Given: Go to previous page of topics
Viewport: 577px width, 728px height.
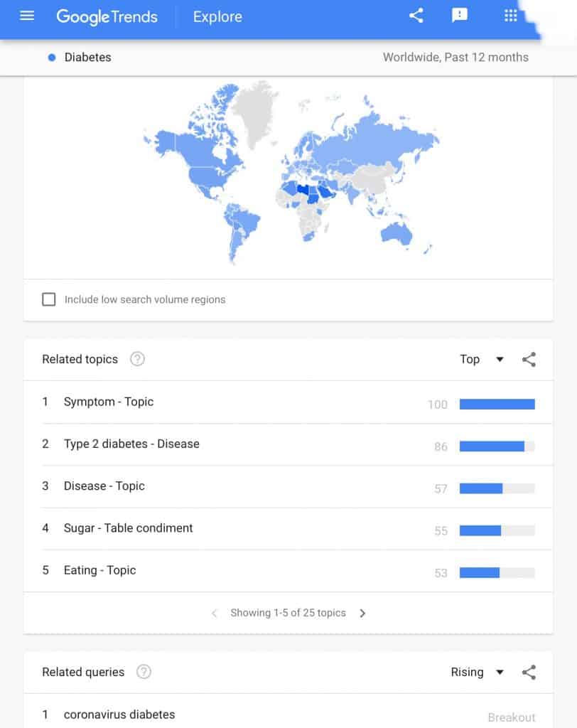Looking at the screenshot, I should pos(214,614).
